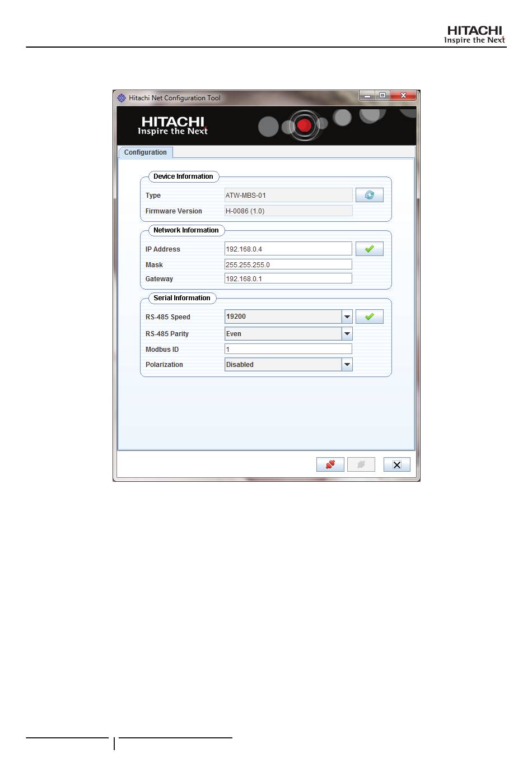Open the RS-485 Parity dropdown
Screen dimensions: 532x758
(347, 334)
